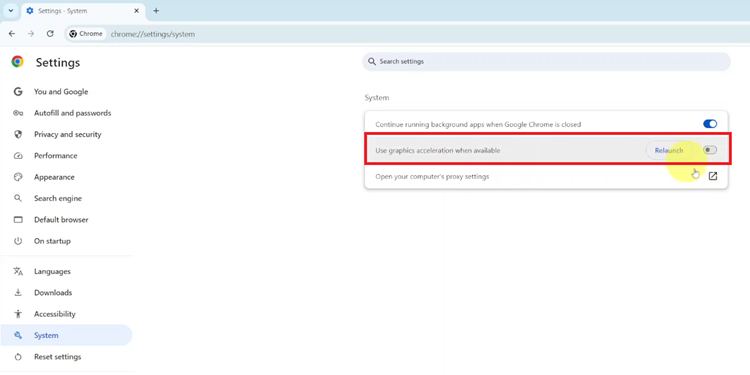Click the Appearance palette icon
The image size is (750, 375).
pyautogui.click(x=18, y=177)
